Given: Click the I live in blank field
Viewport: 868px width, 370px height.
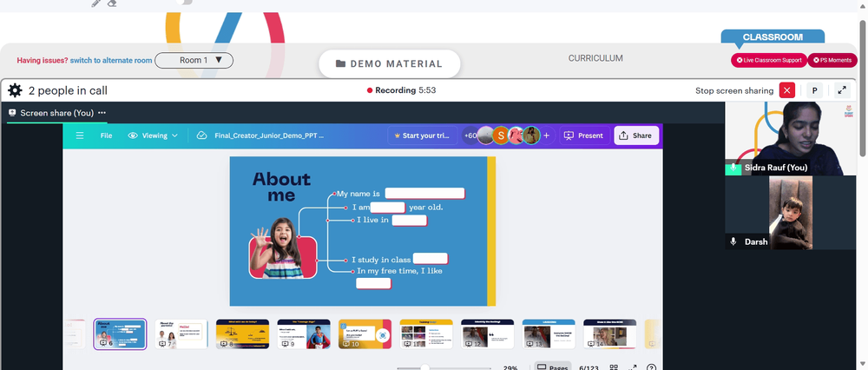Looking at the screenshot, I should click(x=410, y=220).
